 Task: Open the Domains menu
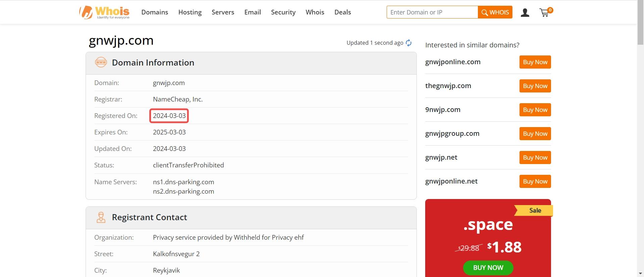[x=155, y=12]
